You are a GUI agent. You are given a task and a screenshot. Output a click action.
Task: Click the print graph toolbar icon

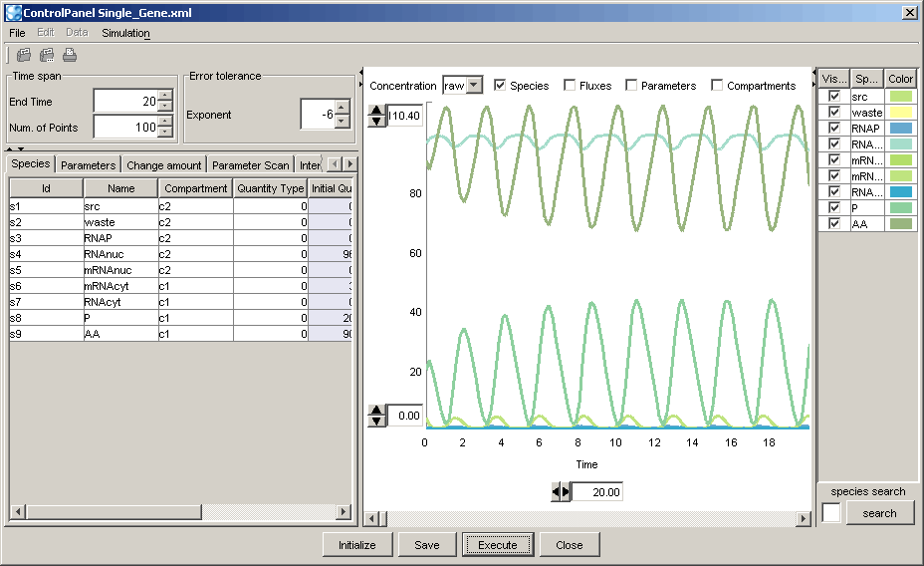(70, 56)
